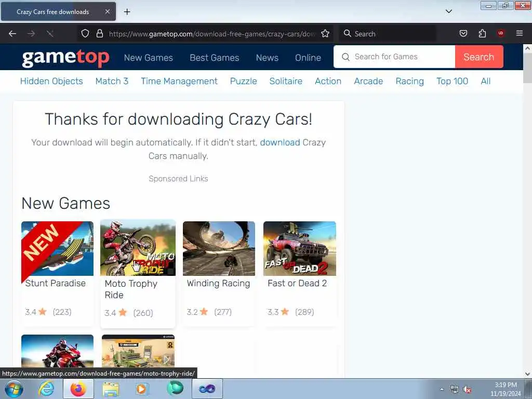
Task: Close the Crazy Cars free downloads tab
Action: (107, 11)
